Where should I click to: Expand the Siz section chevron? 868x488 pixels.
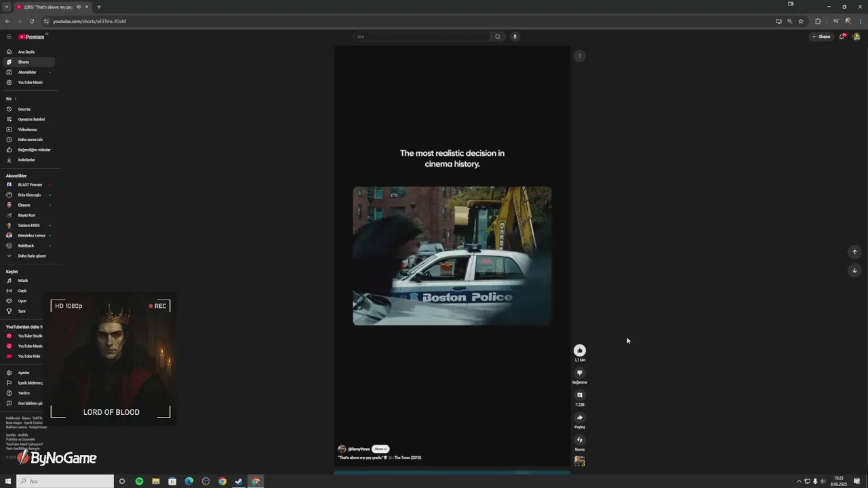coord(16,99)
